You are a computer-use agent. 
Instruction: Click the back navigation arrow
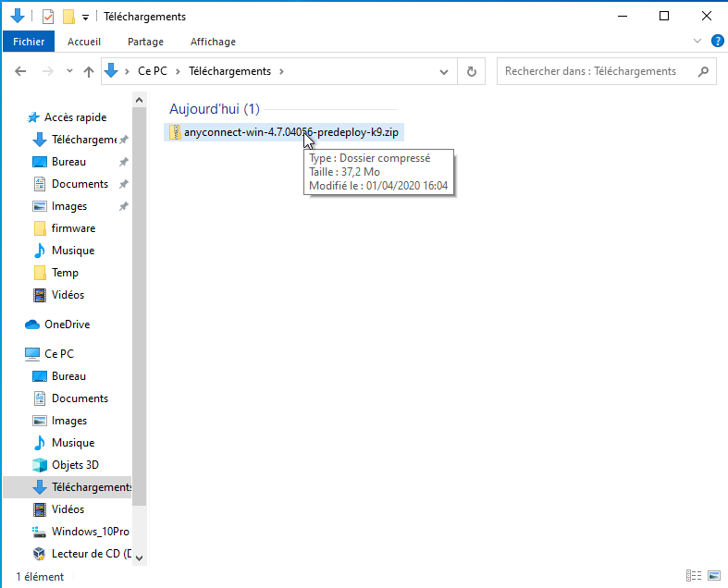coord(20,71)
